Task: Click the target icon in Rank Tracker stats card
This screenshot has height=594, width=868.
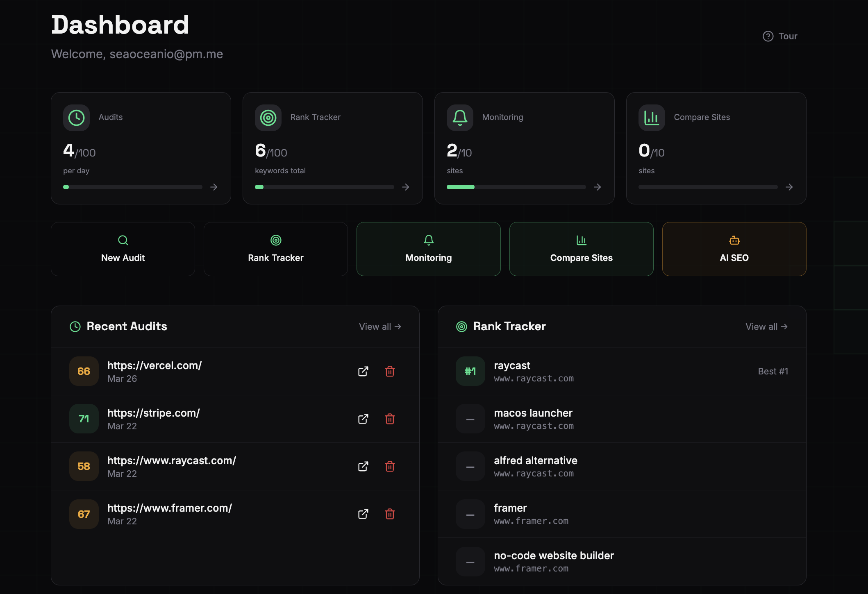Action: pyautogui.click(x=268, y=118)
